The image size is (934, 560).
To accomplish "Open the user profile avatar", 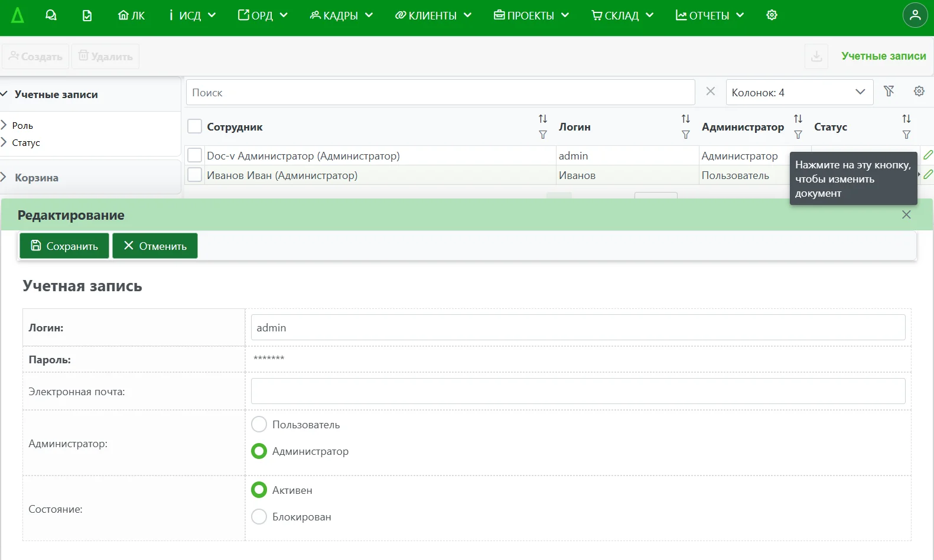I will click(x=915, y=15).
